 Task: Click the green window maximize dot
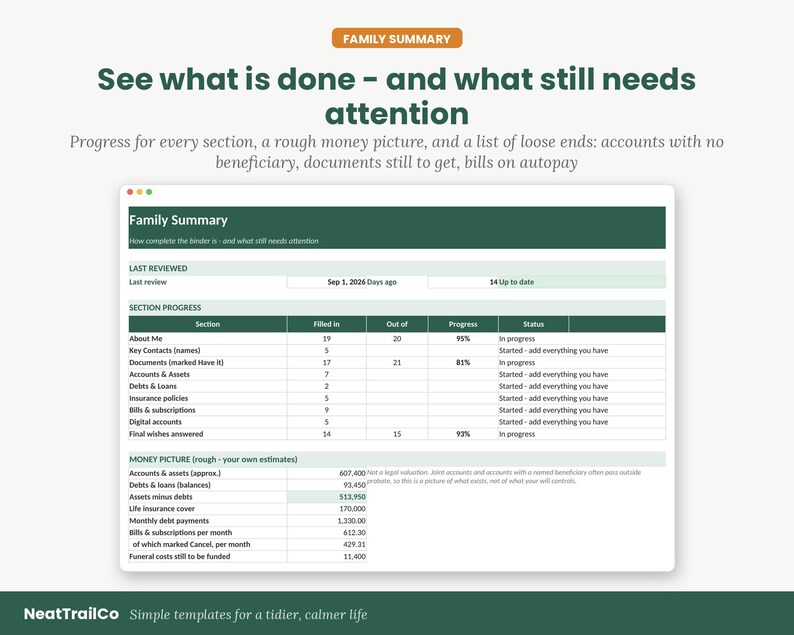pos(149,192)
